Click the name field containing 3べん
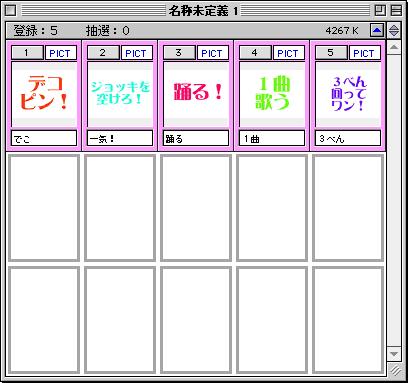Screen dimensions: 408x383 (348, 138)
